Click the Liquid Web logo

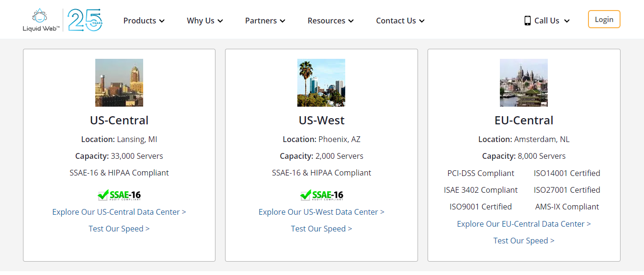pos(41,20)
